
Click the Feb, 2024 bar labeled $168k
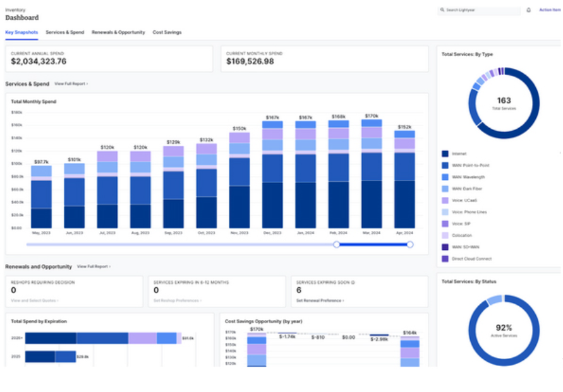click(339, 174)
